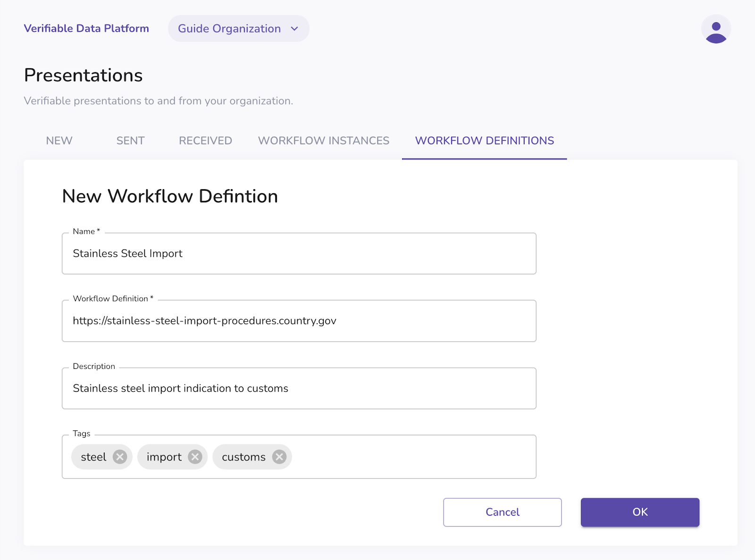
Task: Select the 'import' tag label
Action: (164, 457)
